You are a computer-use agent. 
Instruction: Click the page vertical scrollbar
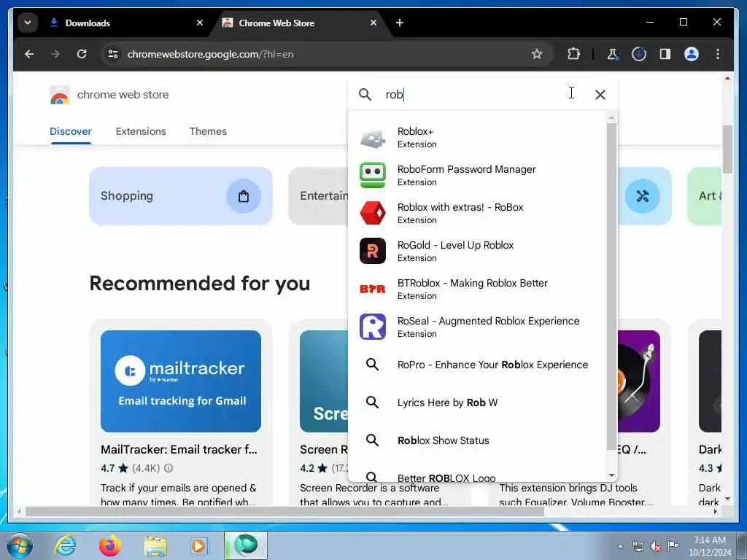coord(727,149)
